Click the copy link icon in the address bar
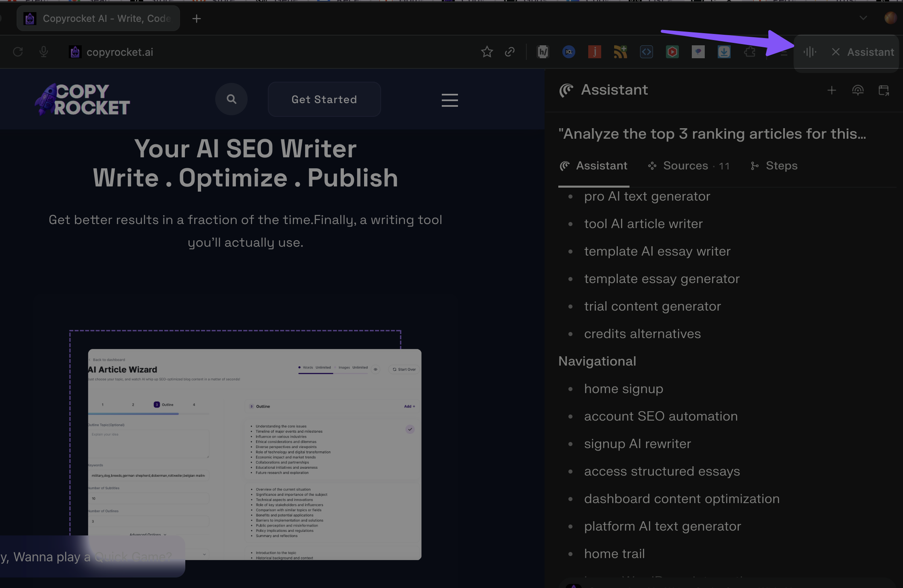The height and width of the screenshot is (588, 903). pos(510,52)
